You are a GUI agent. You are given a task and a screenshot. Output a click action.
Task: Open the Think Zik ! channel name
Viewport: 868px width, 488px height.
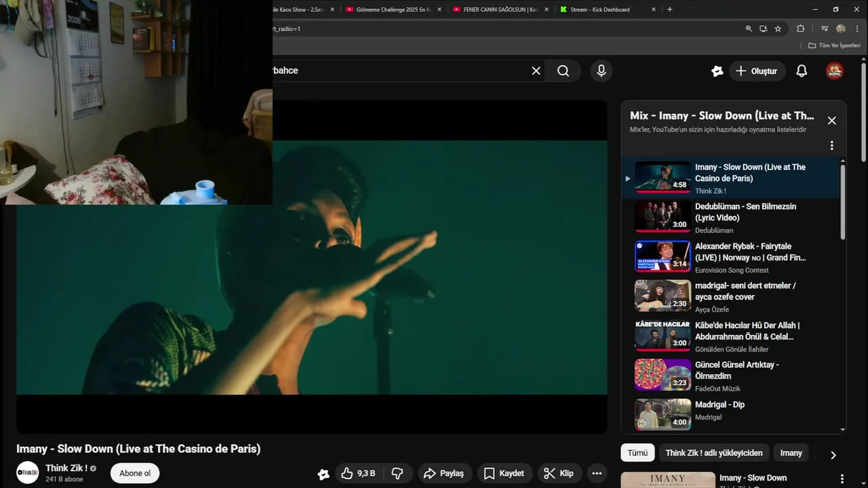[x=66, y=468]
